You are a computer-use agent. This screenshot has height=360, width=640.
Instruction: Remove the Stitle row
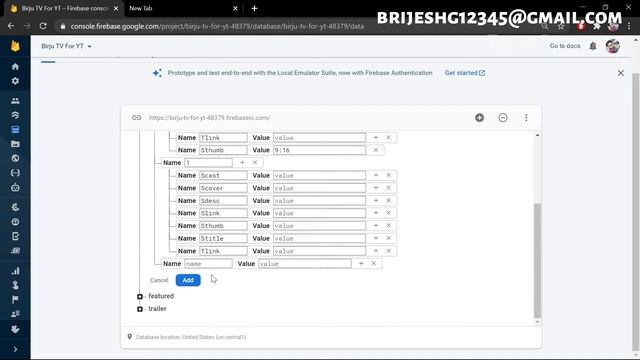point(389,238)
